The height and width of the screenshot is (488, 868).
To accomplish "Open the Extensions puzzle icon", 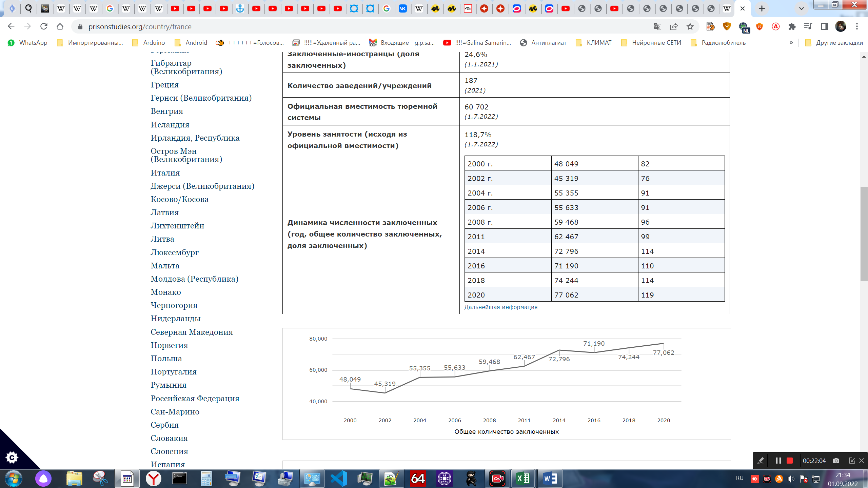I will 792,26.
